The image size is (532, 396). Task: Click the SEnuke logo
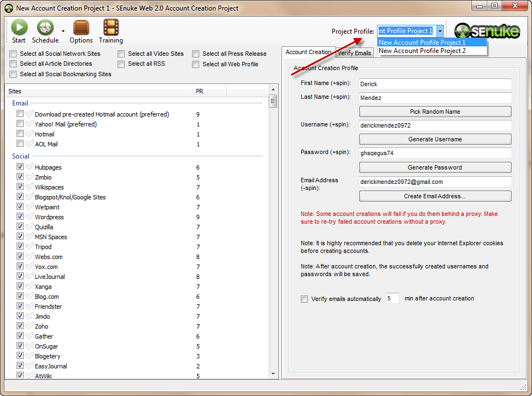pyautogui.click(x=487, y=31)
